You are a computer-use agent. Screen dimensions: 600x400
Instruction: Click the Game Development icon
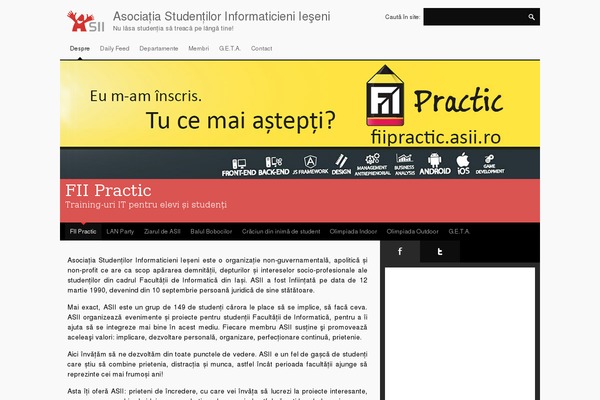[490, 164]
